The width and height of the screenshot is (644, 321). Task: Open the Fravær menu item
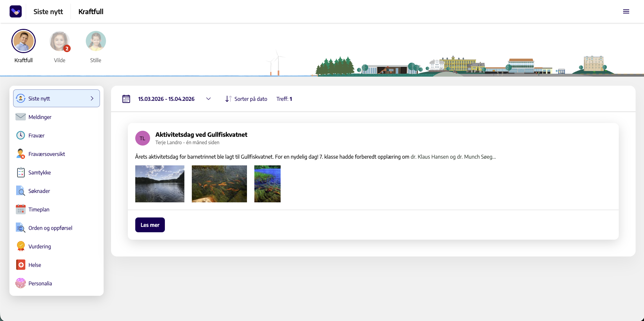(57, 135)
